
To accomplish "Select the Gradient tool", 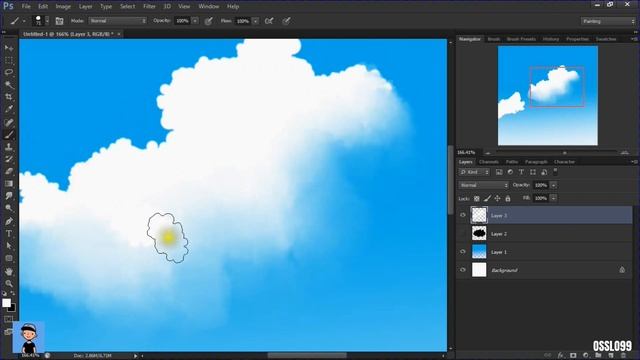I will tap(9, 184).
